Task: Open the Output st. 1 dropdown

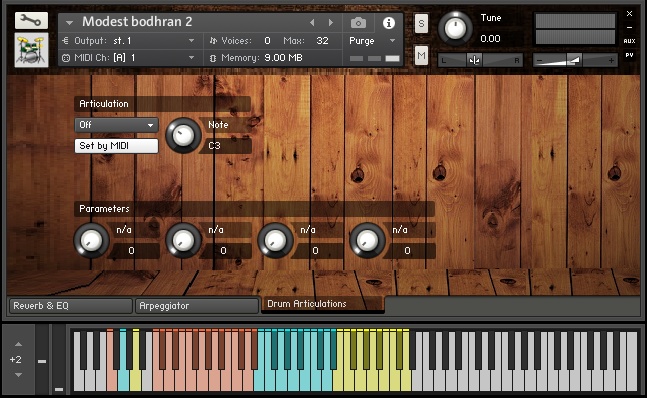Action: [129, 41]
